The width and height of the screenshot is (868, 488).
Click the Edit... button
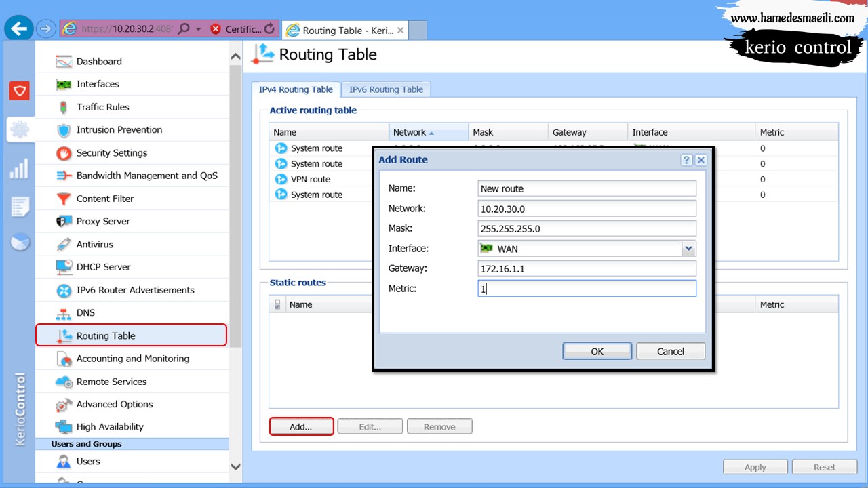click(x=370, y=426)
